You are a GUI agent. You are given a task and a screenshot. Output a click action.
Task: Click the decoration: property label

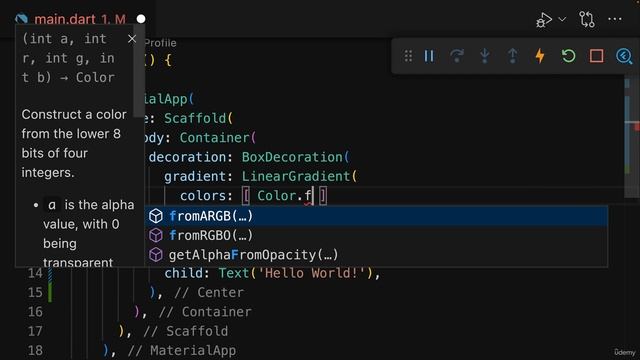(x=191, y=157)
